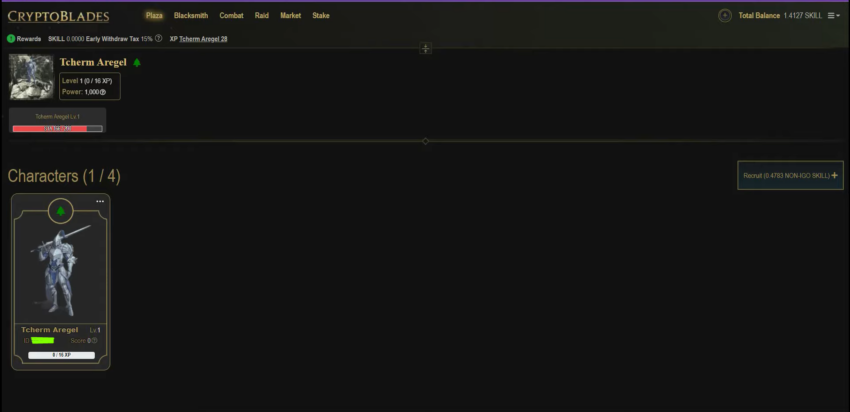Click the Score help icon on character card

pos(94,340)
